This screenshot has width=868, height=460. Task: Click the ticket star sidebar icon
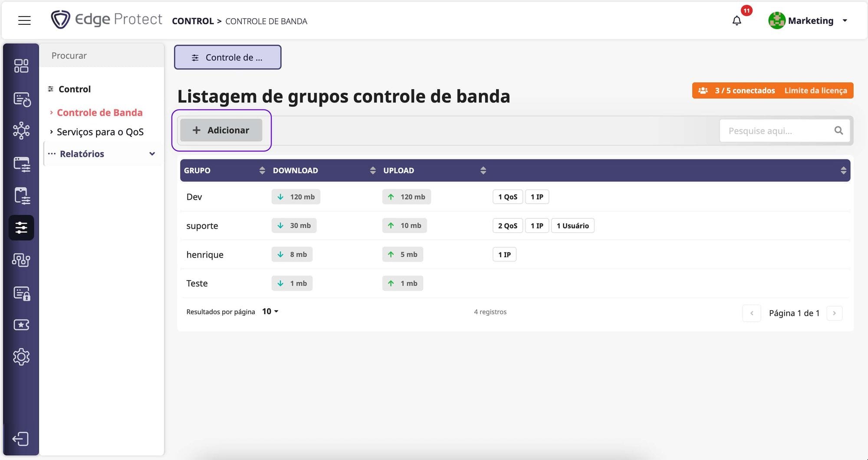tap(21, 325)
